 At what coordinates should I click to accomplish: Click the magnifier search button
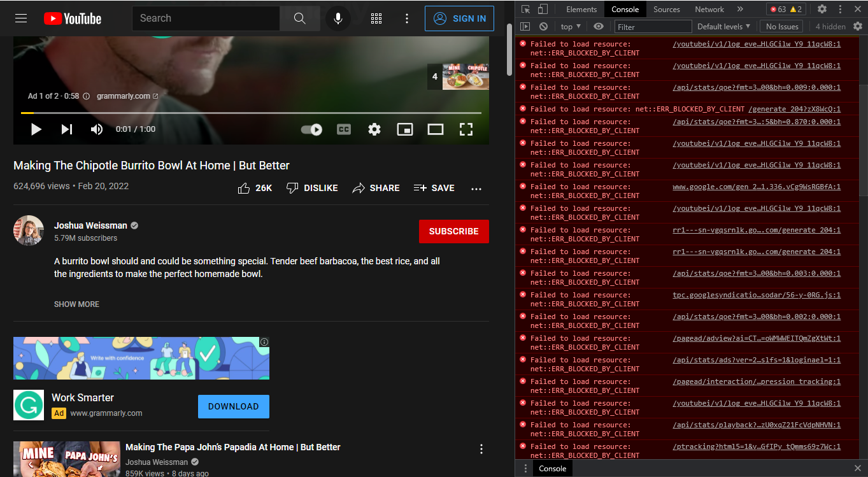[300, 18]
